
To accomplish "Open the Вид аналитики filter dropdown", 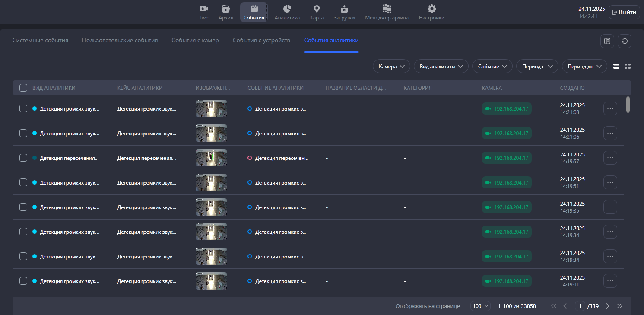I will (x=441, y=66).
